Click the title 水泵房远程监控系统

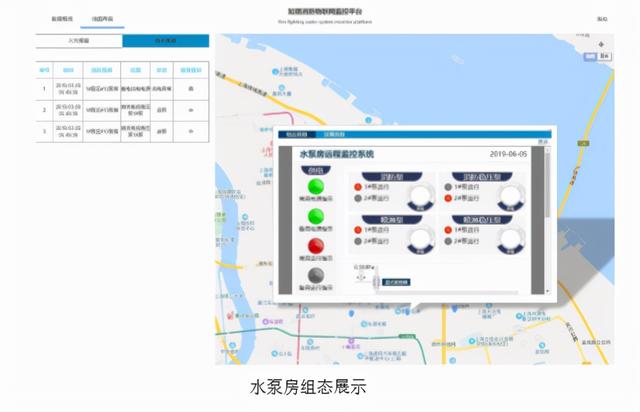tap(337, 154)
